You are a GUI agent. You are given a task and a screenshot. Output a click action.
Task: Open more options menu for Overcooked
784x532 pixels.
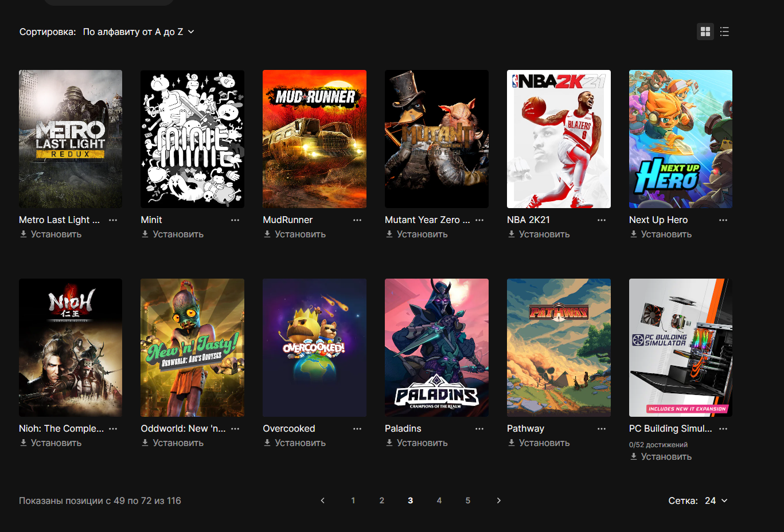357,429
